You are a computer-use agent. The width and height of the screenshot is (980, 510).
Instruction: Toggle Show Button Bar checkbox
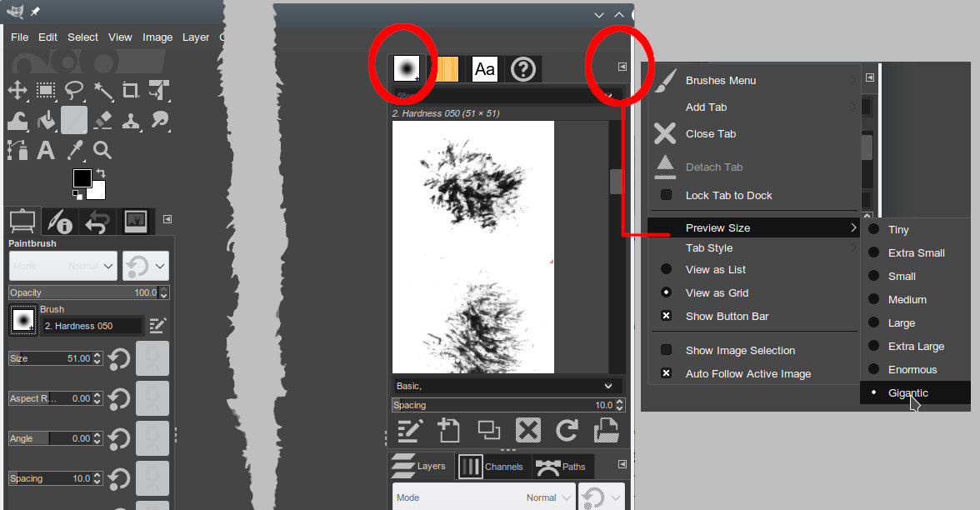tap(667, 316)
